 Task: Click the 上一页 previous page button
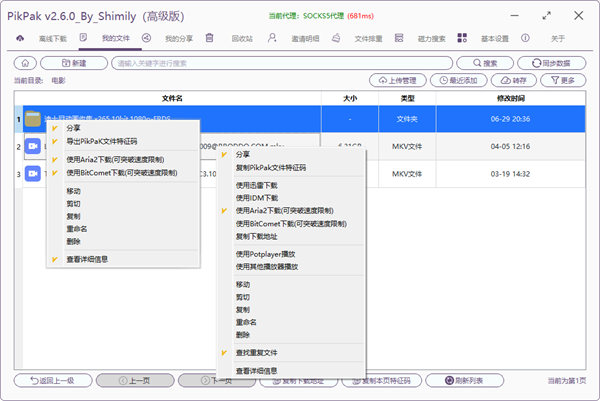135,380
